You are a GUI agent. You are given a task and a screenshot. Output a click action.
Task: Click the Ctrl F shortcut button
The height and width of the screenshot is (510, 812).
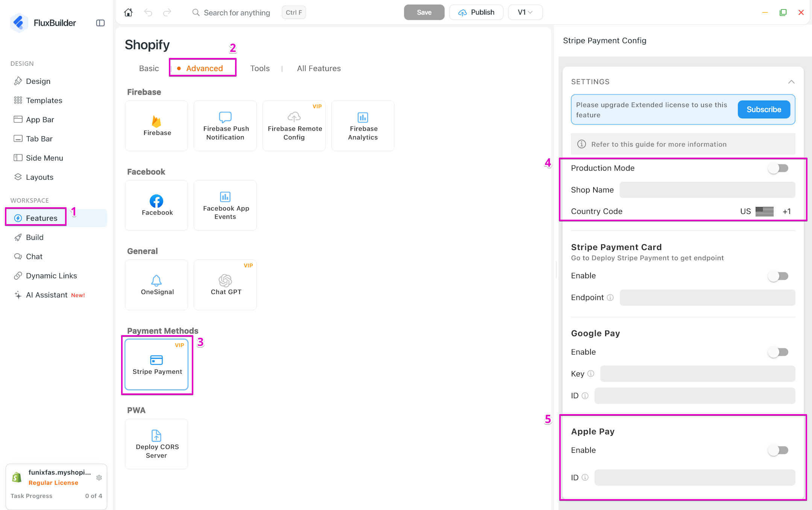click(x=294, y=12)
